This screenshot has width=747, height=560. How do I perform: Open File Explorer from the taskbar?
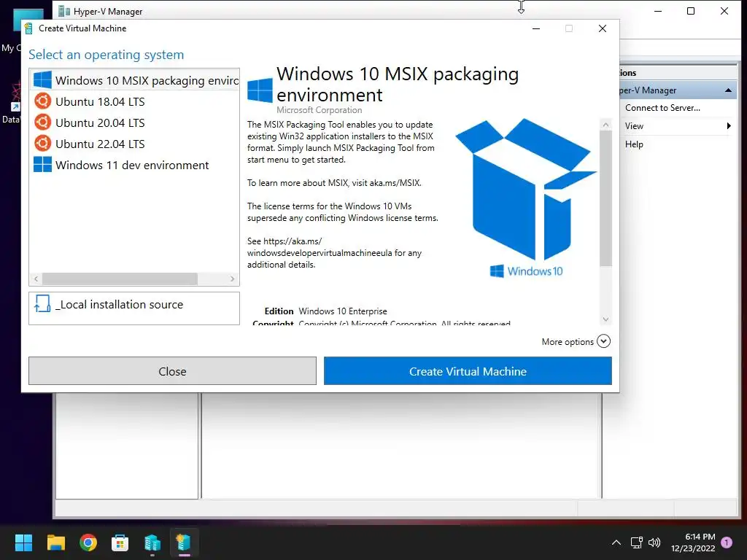(55, 542)
